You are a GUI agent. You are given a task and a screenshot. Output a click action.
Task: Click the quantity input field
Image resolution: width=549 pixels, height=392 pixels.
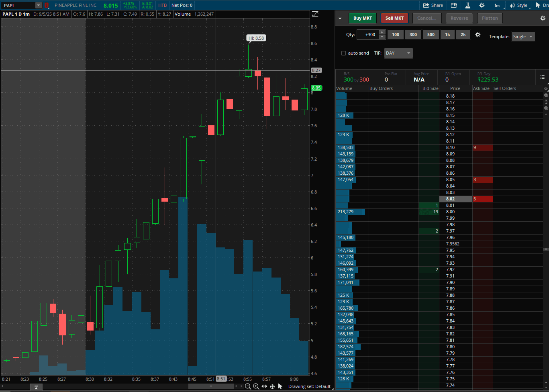(367, 35)
